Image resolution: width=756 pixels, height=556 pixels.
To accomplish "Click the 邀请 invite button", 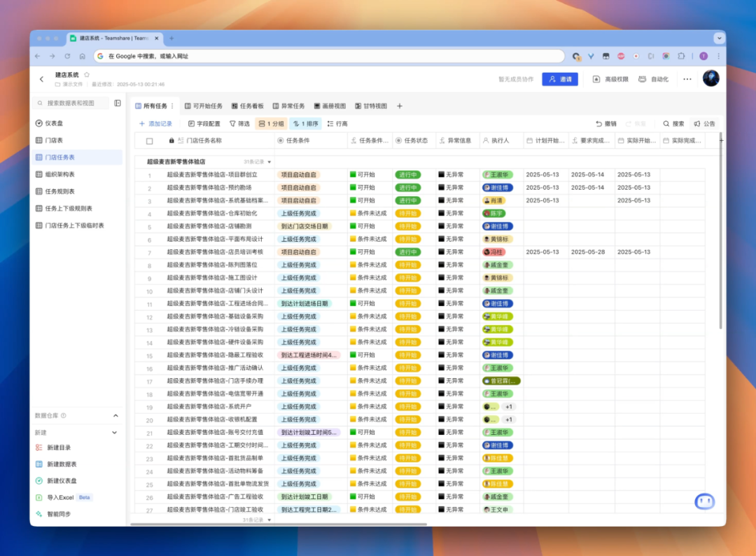I will click(x=560, y=79).
